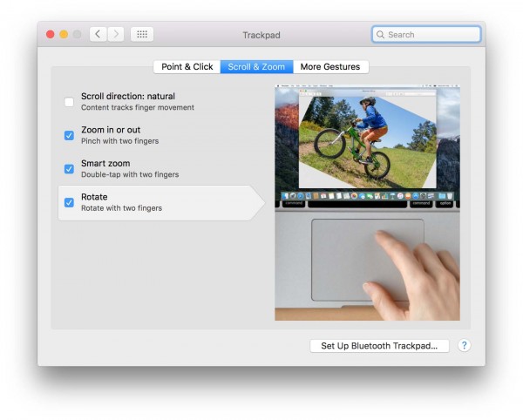Minimize the window with the yellow button
Screen dimensions: 523x420
point(64,34)
